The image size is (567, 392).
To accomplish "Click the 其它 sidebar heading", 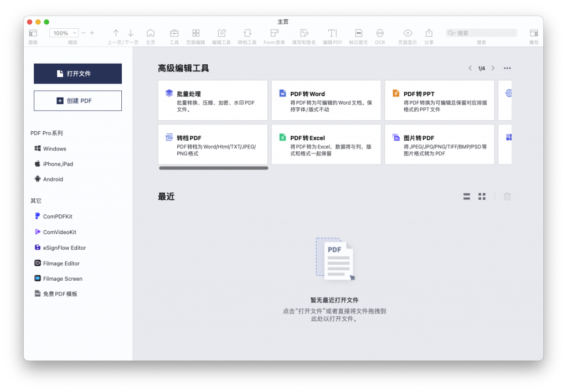I will 36,200.
